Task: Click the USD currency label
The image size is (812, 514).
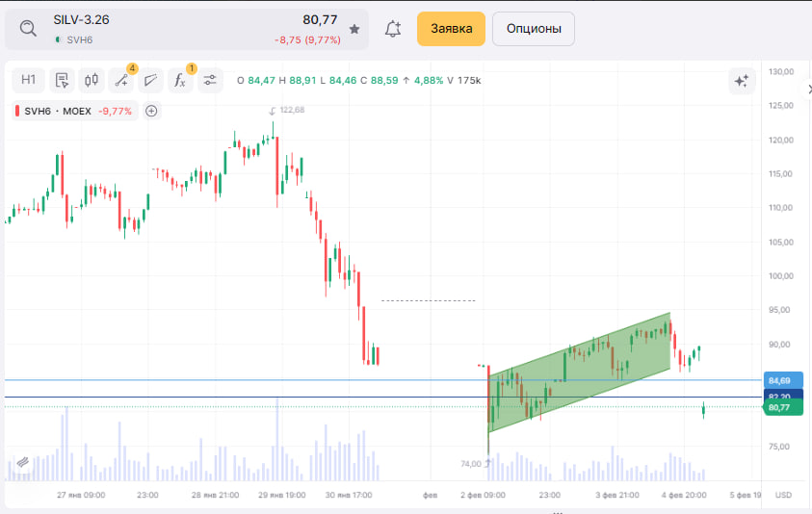Action: [x=783, y=495]
